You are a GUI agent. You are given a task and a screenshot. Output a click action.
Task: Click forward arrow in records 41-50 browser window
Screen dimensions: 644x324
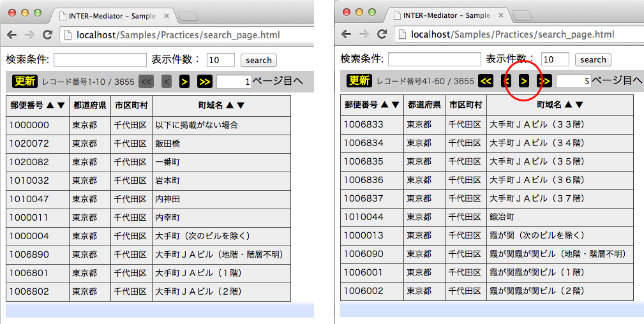tap(364, 34)
